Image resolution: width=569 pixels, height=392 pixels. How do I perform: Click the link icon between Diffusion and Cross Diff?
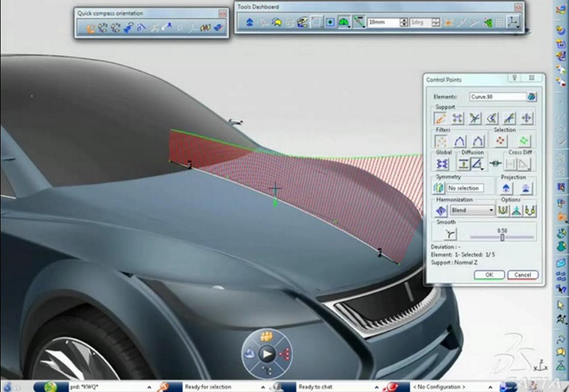click(495, 163)
